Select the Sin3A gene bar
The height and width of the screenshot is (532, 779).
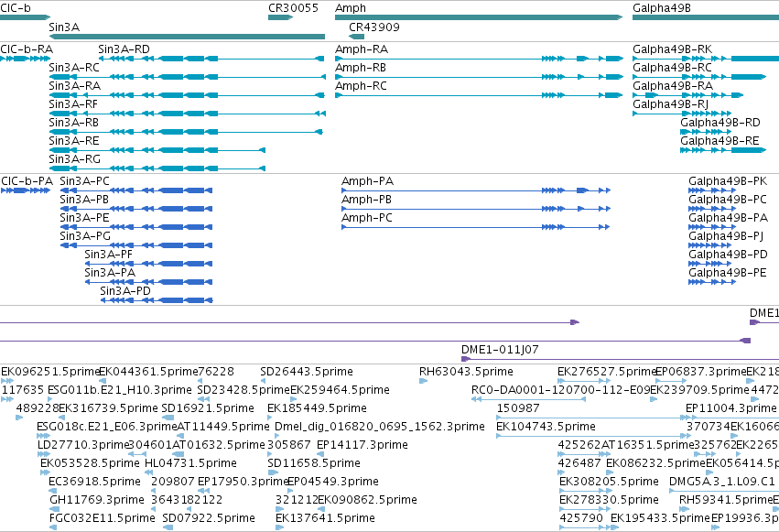point(187,37)
